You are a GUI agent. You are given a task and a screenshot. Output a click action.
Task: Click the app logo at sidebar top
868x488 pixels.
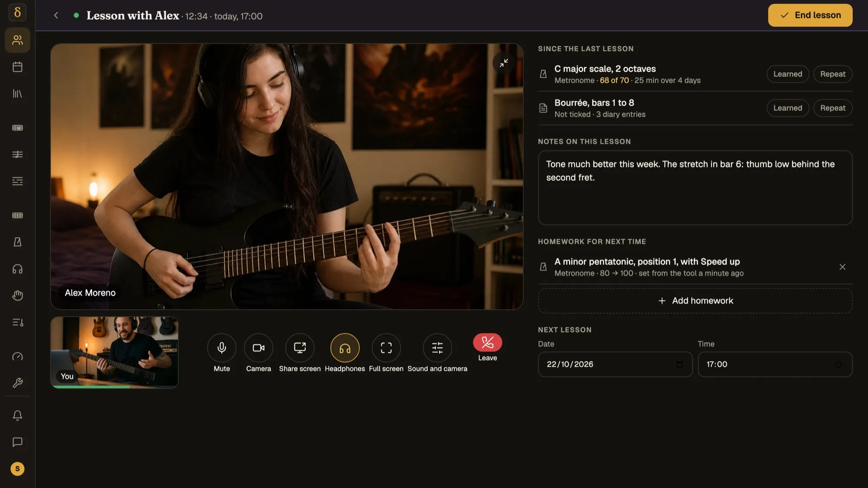point(17,12)
